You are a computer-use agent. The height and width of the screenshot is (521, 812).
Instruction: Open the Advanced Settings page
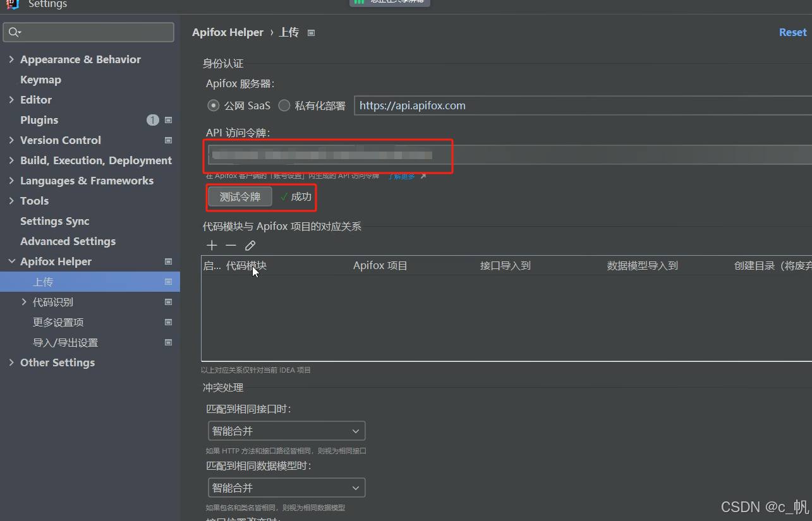pos(68,241)
